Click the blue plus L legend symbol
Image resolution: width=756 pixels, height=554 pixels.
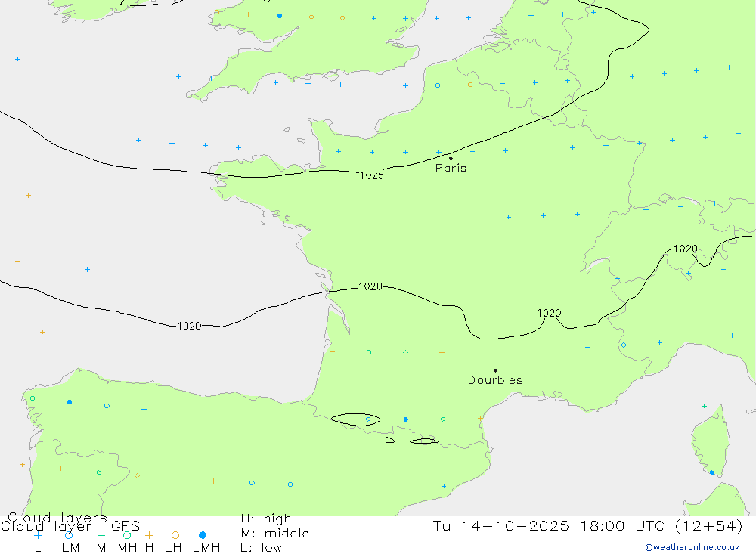(x=38, y=535)
